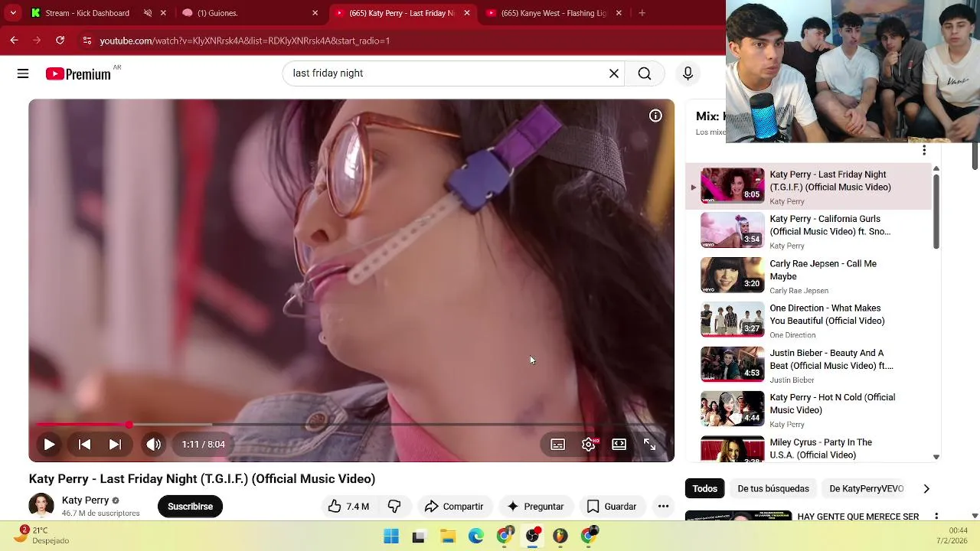Save video with the Guardar button
The width and height of the screenshot is (980, 551).
[x=611, y=507]
